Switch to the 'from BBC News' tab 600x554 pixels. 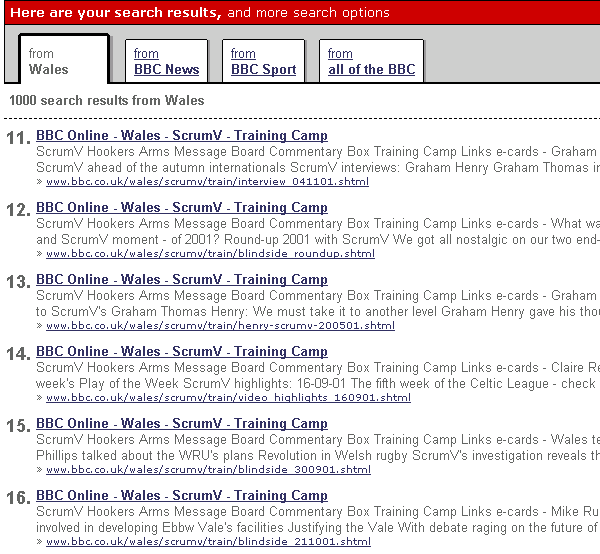coord(166,61)
